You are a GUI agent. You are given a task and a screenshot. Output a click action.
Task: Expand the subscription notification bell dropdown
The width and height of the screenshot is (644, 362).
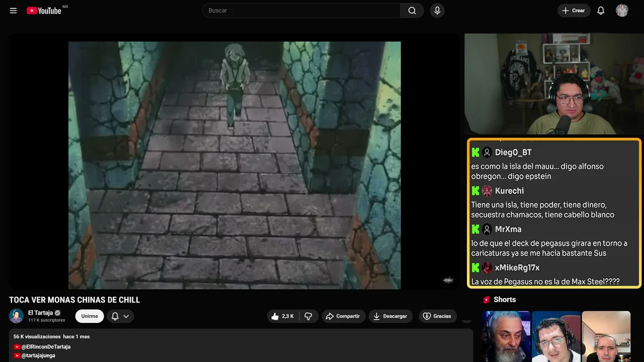point(120,316)
